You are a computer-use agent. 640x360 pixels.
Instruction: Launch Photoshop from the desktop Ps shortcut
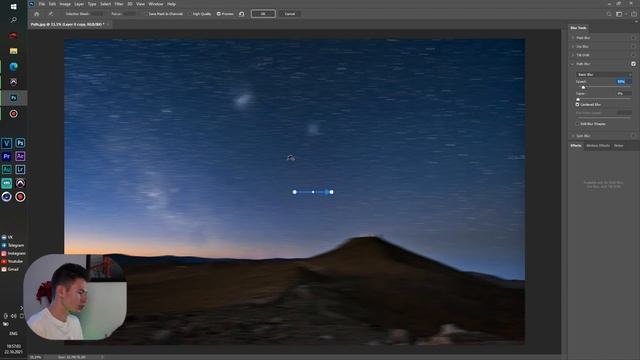point(20,143)
